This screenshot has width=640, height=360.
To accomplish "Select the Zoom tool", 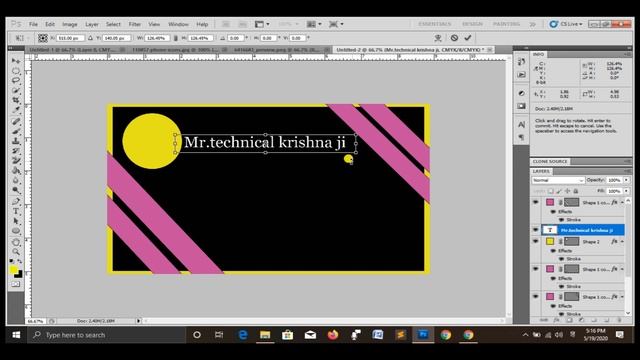I will tap(16, 252).
